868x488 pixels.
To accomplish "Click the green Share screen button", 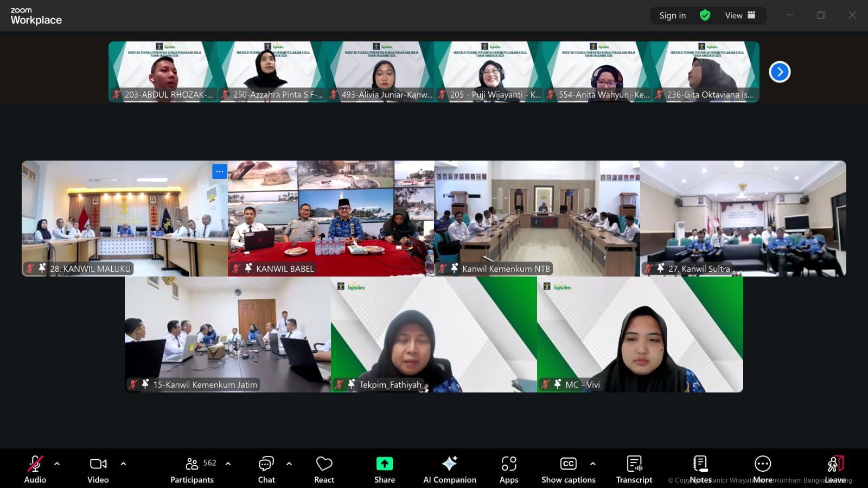I will click(384, 470).
